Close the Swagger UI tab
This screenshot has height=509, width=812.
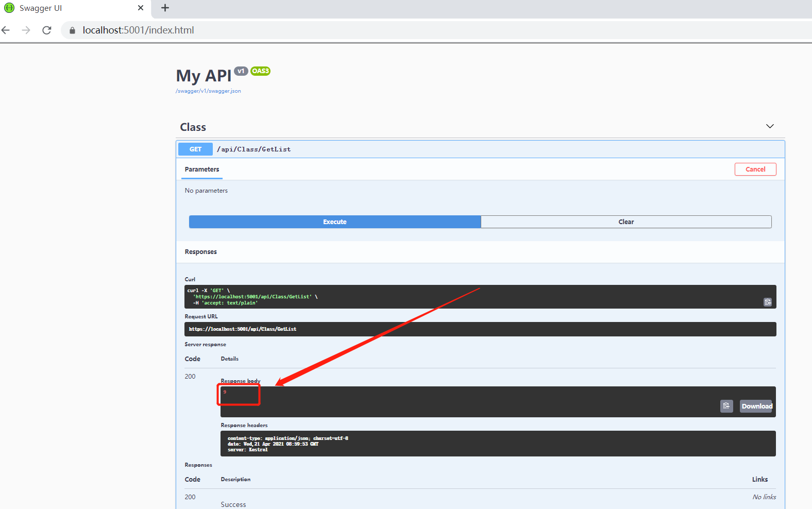click(141, 8)
